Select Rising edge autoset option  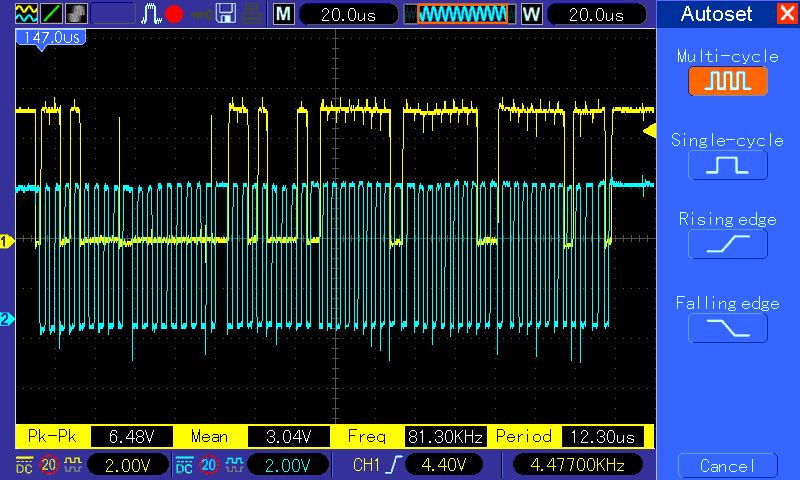(727, 244)
